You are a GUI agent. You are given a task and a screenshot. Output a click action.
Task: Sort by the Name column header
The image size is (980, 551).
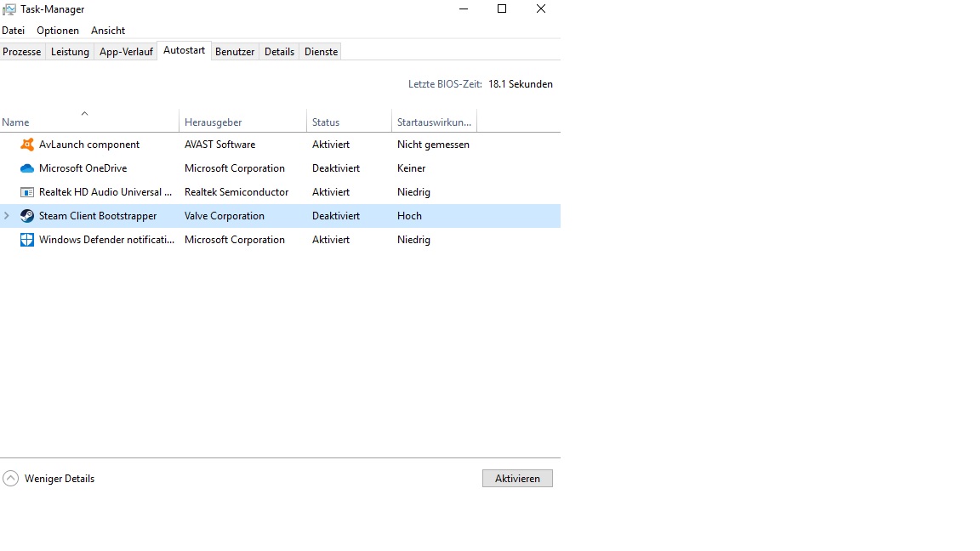[x=89, y=122]
